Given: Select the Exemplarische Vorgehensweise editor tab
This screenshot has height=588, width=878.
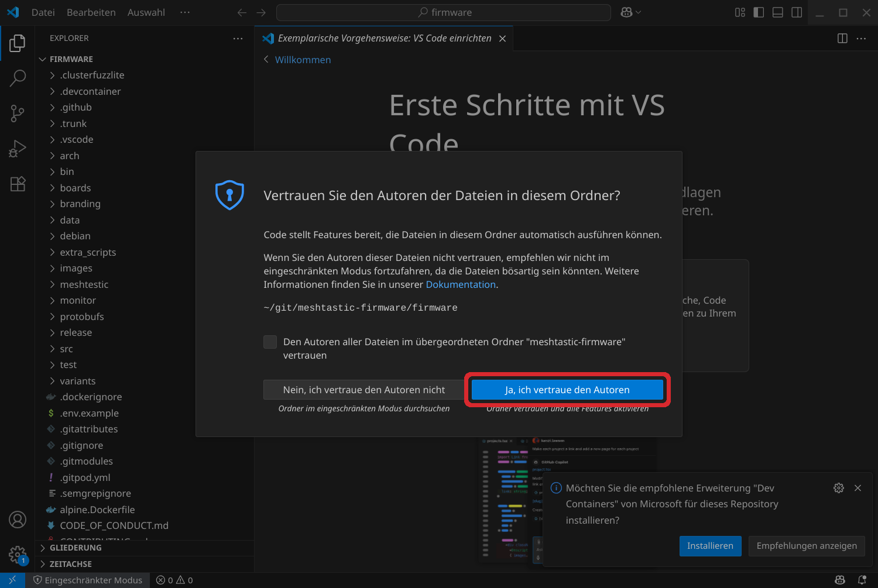Looking at the screenshot, I should [x=385, y=37].
